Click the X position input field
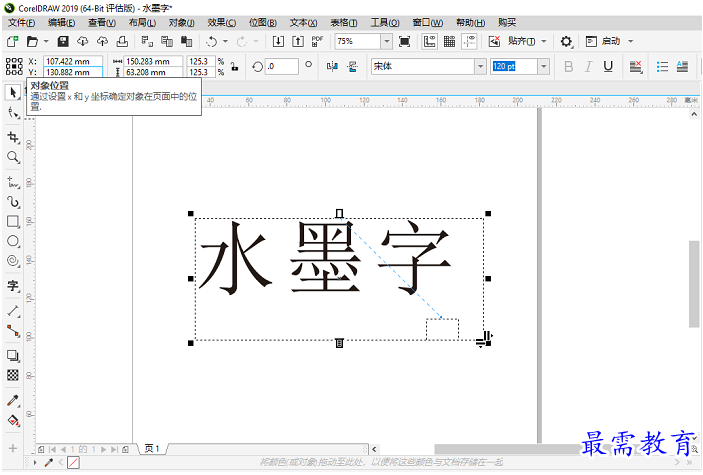Screen dimensions: 703x475 [73, 61]
